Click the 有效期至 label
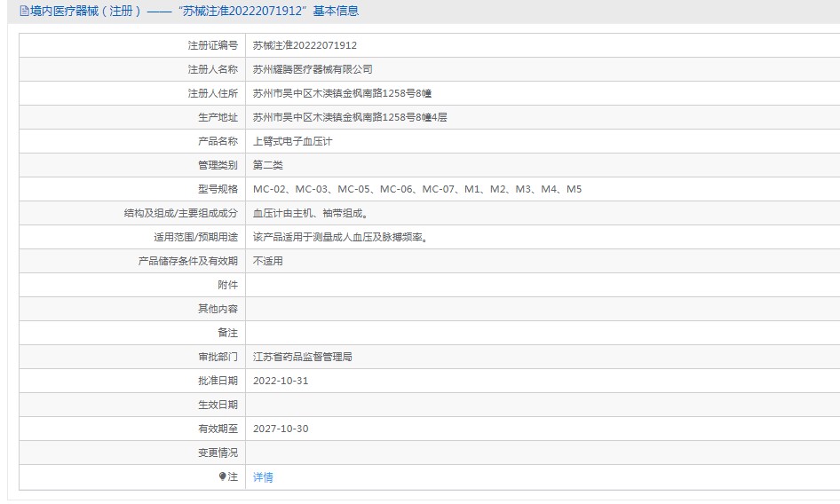Image resolution: width=840 pixels, height=504 pixels. click(218, 429)
